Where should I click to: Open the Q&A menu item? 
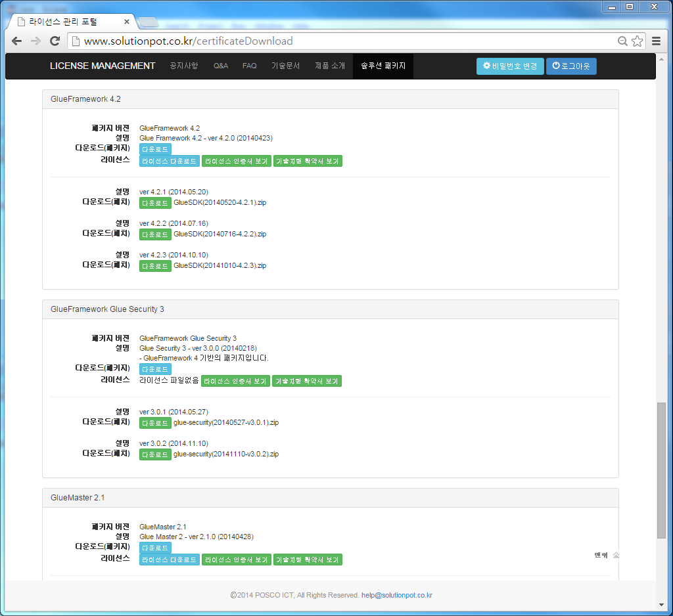click(221, 66)
